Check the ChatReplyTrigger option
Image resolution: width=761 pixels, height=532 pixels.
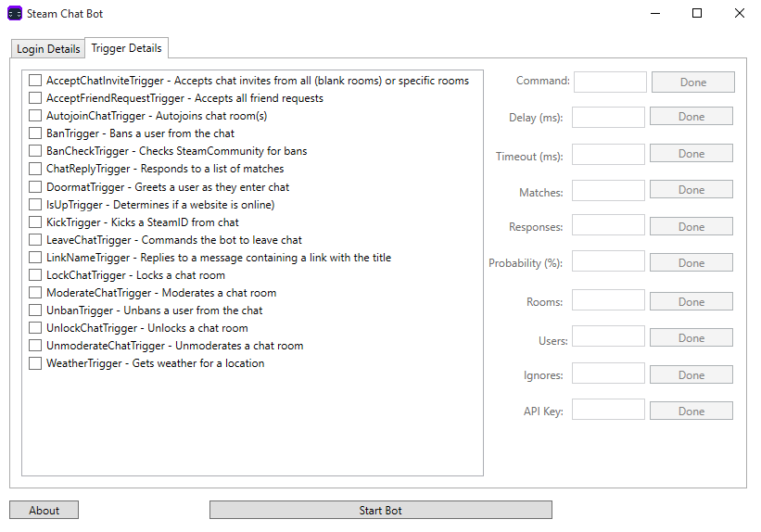click(35, 169)
